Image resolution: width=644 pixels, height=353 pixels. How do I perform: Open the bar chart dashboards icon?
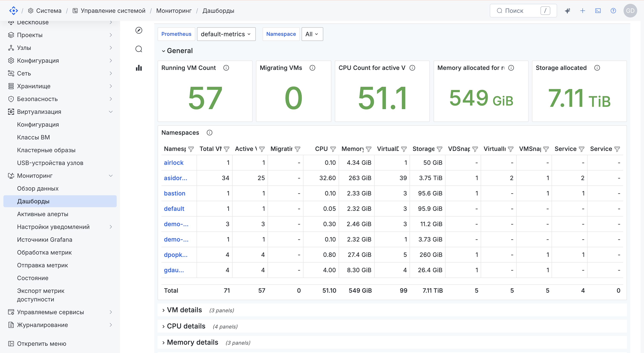pyautogui.click(x=139, y=68)
